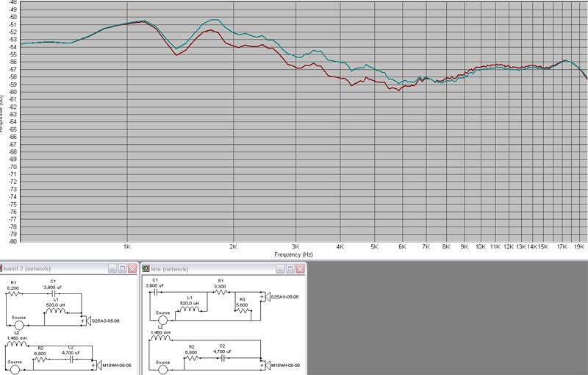This screenshot has height=375, width=588.
Task: Select inductor L1 in lete network
Action: point(190,309)
